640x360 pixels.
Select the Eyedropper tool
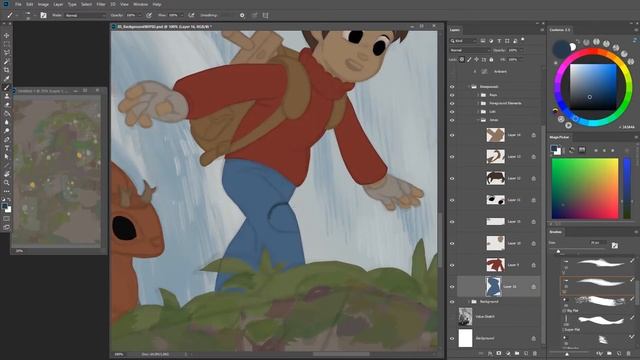(x=7, y=78)
